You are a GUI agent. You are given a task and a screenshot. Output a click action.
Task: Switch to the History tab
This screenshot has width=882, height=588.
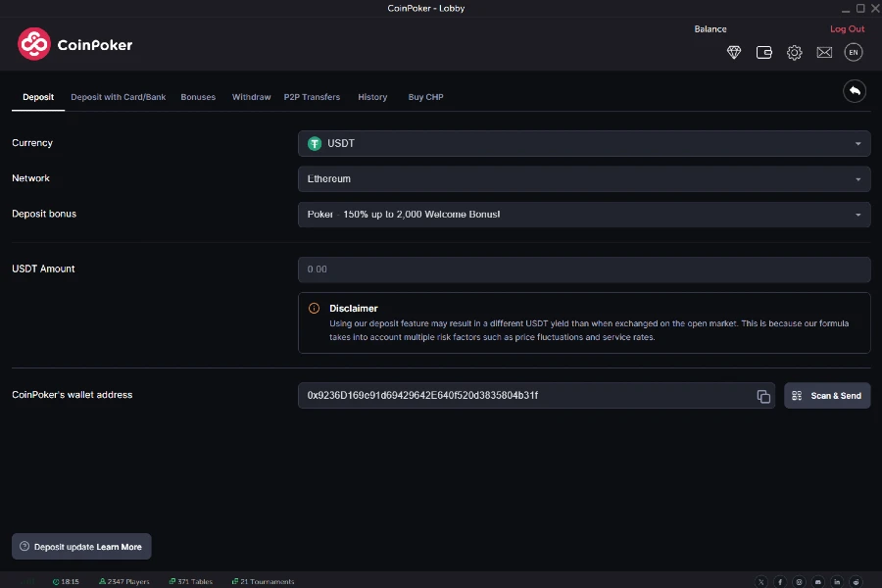coord(372,97)
